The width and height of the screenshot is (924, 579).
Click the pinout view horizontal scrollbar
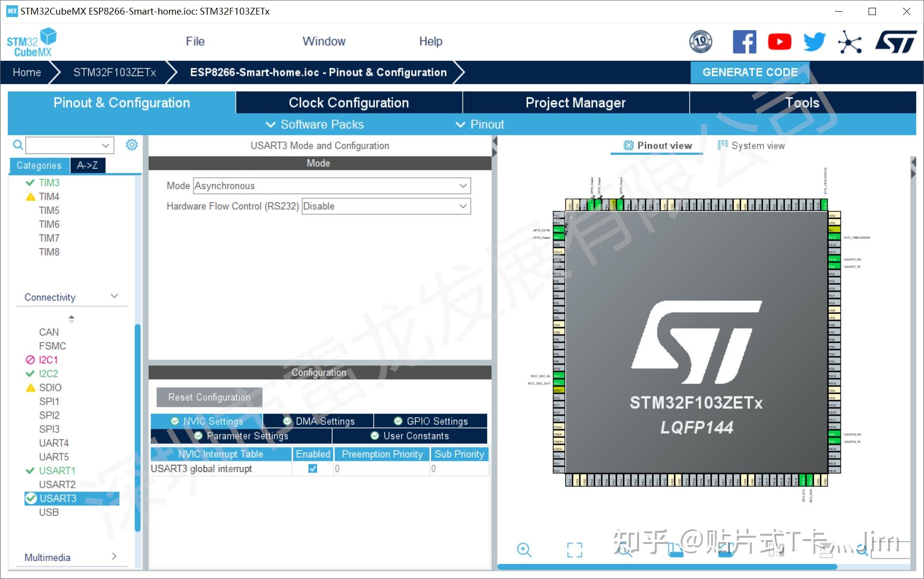[667, 567]
